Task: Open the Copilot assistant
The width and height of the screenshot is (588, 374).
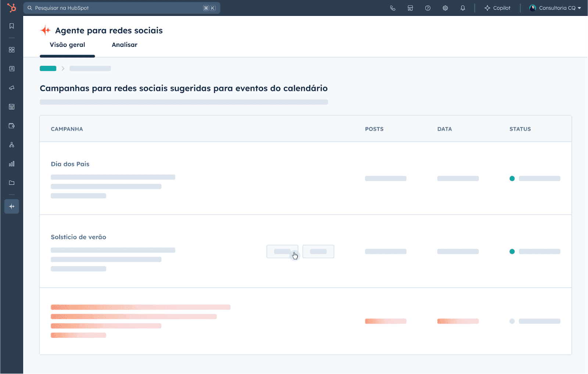Action: click(497, 8)
